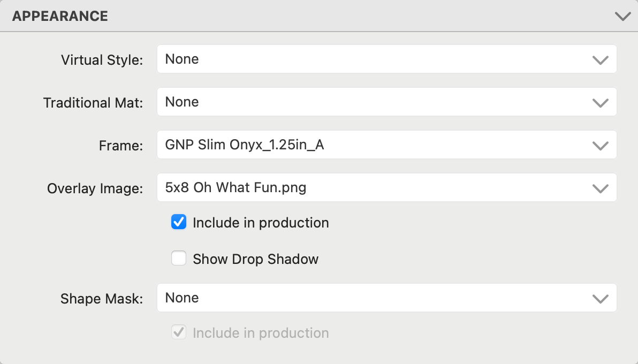Click the 'Overlay Image:' field label
The image size is (638, 364).
95,188
